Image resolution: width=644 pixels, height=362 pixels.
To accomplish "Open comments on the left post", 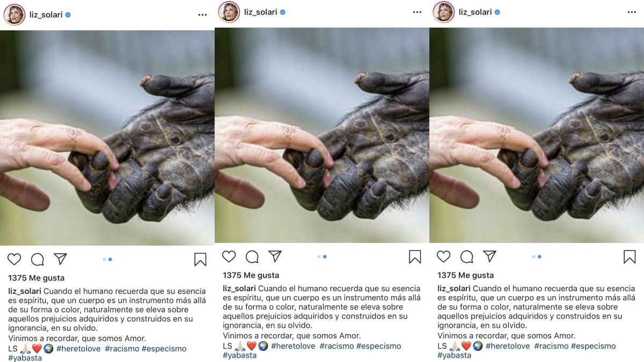I will click(x=38, y=260).
